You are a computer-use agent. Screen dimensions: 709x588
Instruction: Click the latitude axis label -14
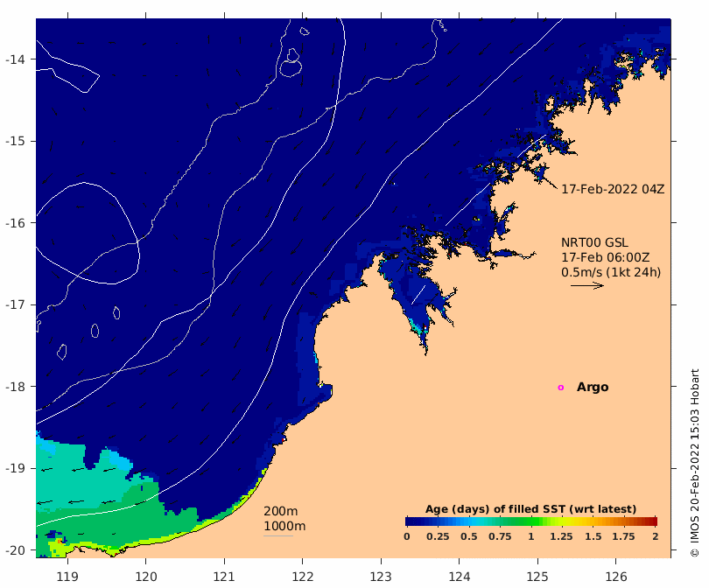tap(15, 59)
